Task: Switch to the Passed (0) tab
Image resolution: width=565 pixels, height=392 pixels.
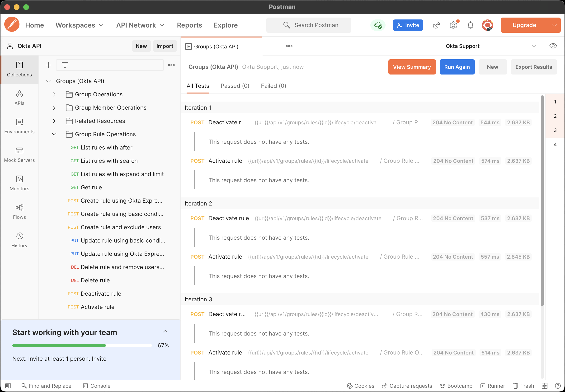Action: tap(235, 86)
